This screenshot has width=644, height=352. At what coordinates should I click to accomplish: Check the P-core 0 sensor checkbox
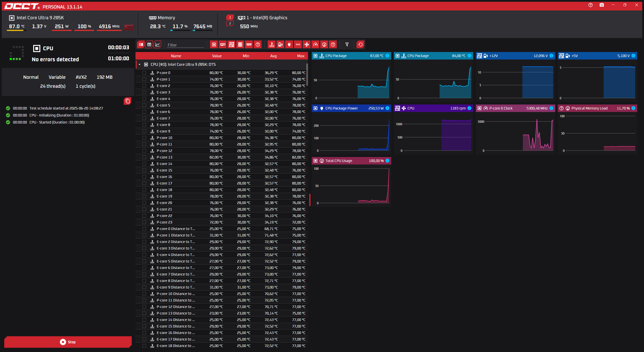(x=144, y=73)
